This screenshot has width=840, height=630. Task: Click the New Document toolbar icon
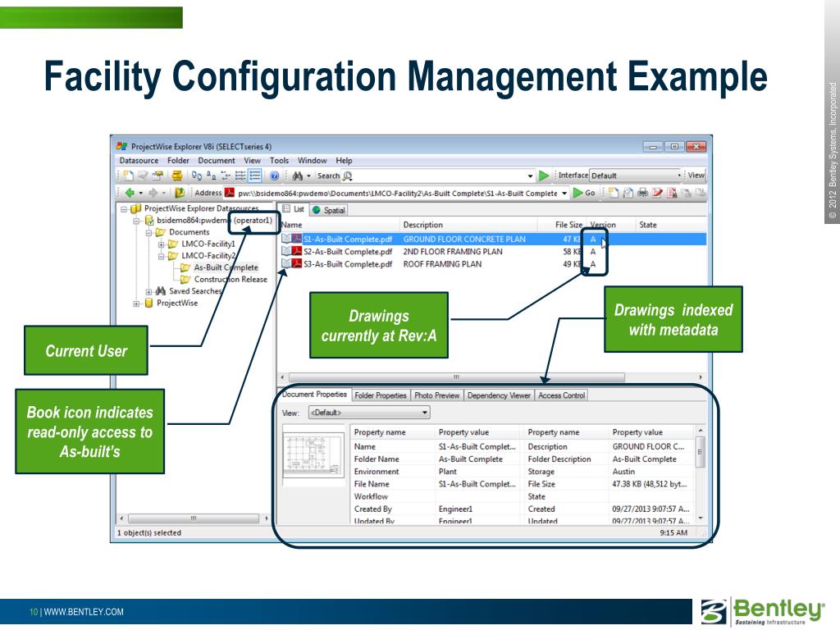[128, 176]
